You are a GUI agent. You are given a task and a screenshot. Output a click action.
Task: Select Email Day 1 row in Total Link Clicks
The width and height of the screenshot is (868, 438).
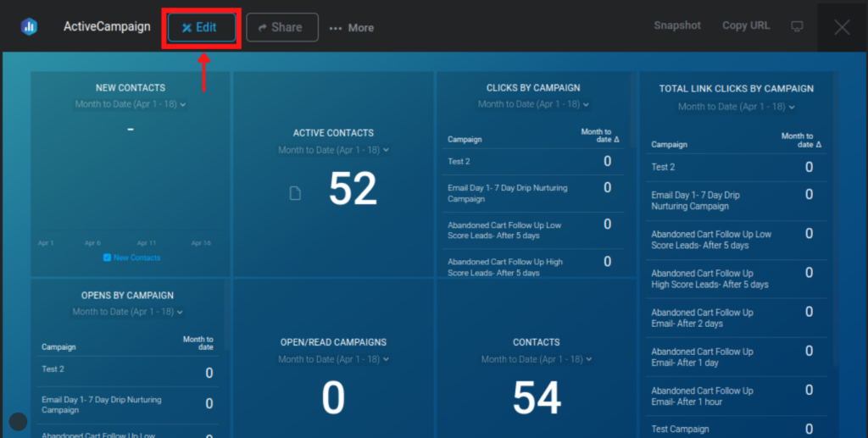tap(737, 201)
